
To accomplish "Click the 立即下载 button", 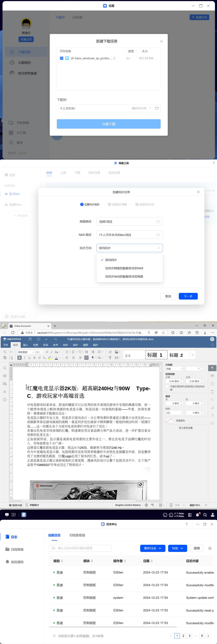I will [109, 124].
